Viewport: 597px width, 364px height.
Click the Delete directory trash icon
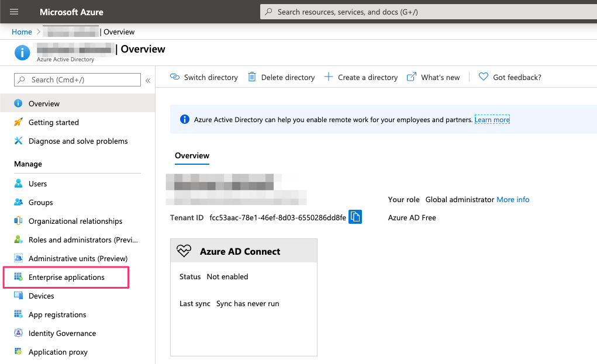[x=252, y=77]
